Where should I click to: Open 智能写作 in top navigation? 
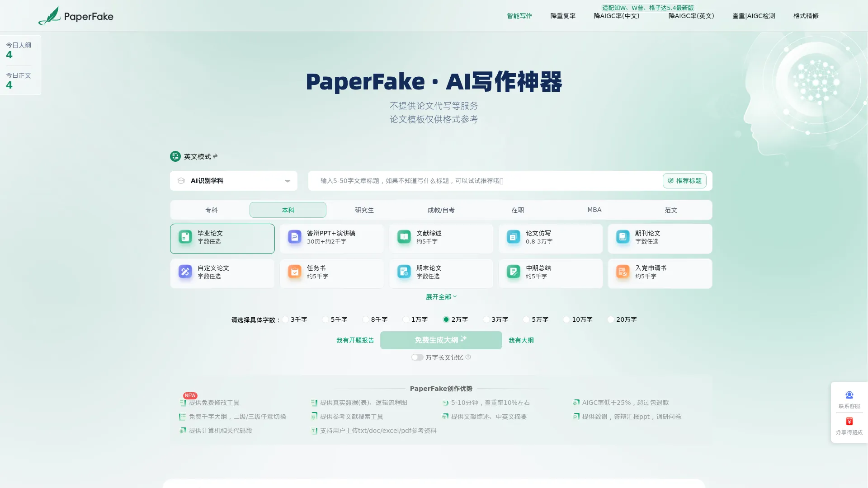pyautogui.click(x=519, y=16)
